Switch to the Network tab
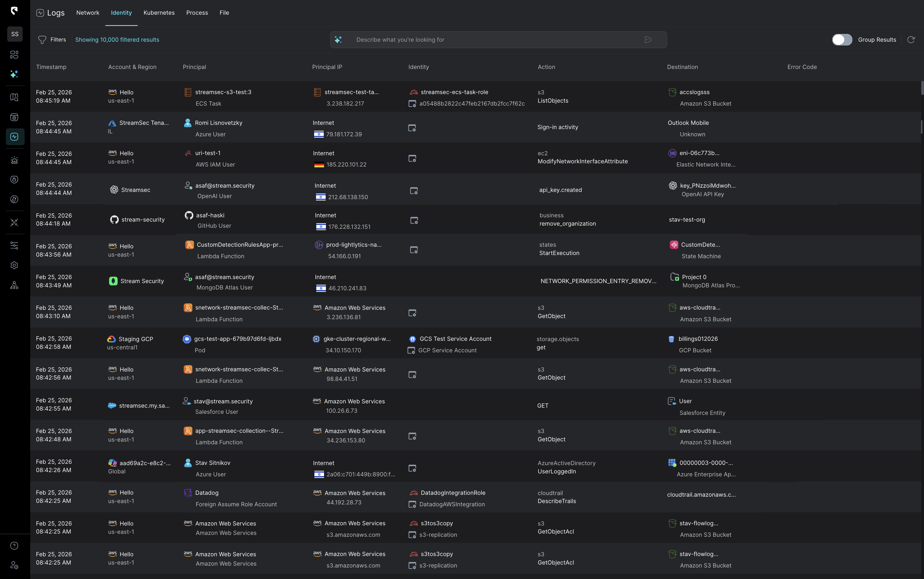The height and width of the screenshot is (579, 924). 88,13
